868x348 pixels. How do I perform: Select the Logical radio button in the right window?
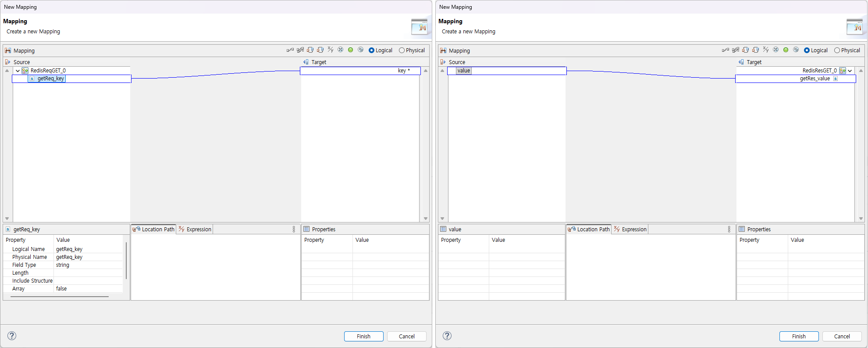click(x=807, y=50)
